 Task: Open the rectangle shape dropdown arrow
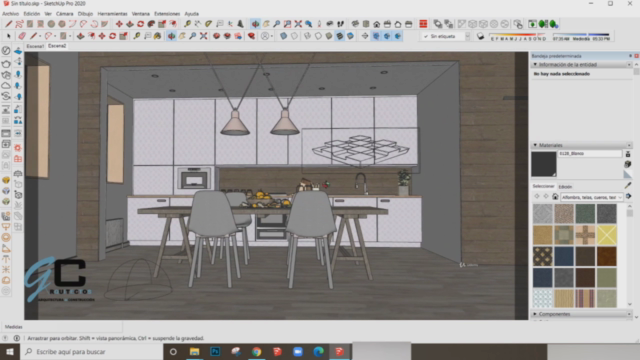[x=70, y=36]
